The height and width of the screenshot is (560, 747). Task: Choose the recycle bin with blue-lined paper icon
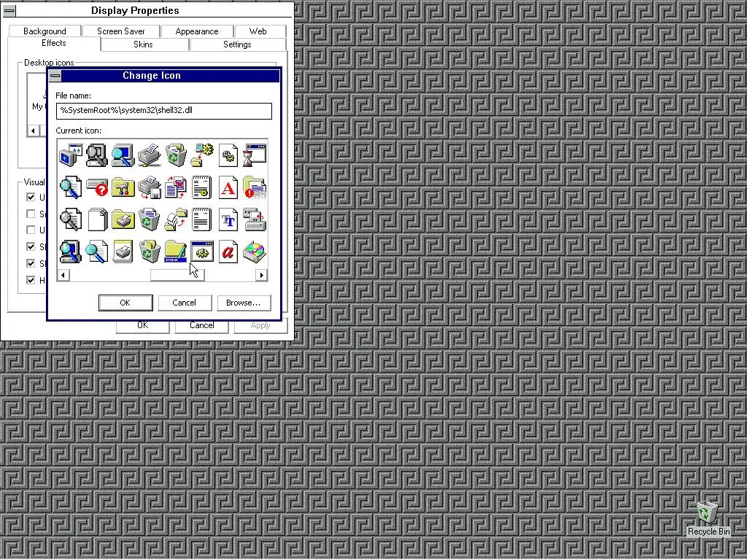pyautogui.click(x=149, y=219)
